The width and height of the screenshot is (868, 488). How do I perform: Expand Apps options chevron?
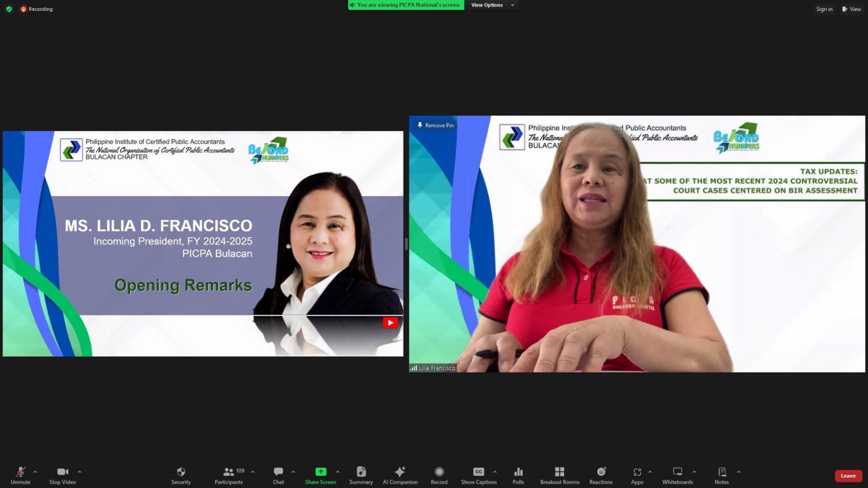pyautogui.click(x=650, y=472)
